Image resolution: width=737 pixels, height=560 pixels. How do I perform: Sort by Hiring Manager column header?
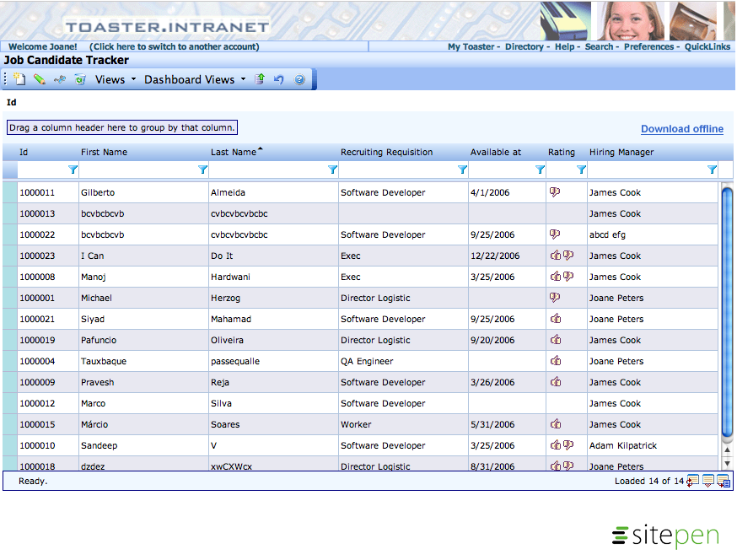point(653,152)
